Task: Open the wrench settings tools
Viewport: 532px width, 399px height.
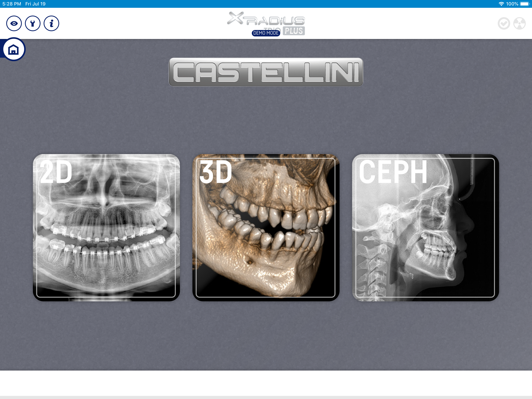Action: pyautogui.click(x=33, y=24)
